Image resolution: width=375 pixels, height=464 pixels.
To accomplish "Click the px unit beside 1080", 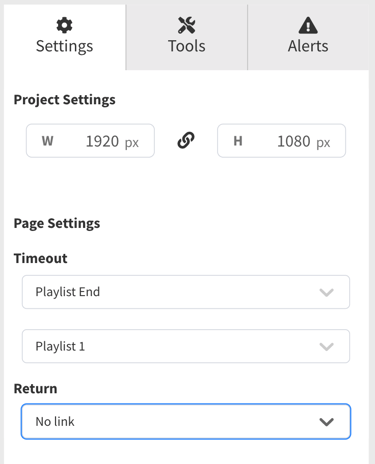I will coord(323,143).
